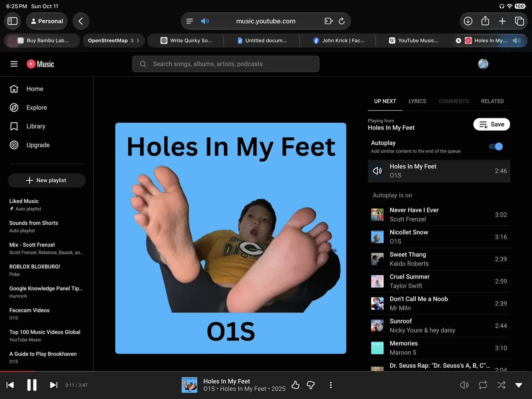Toggle repeat mode in player bar
Viewport: 532px width, 399px height.
point(483,385)
